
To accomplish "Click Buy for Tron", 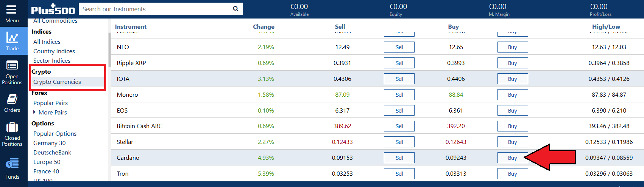I will pos(513,174).
